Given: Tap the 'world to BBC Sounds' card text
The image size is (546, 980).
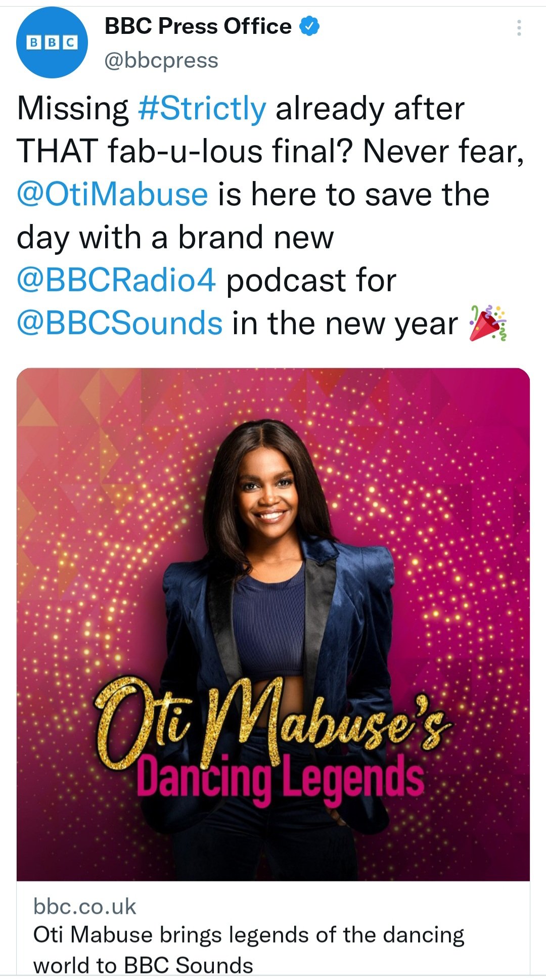Looking at the screenshot, I should 143,965.
